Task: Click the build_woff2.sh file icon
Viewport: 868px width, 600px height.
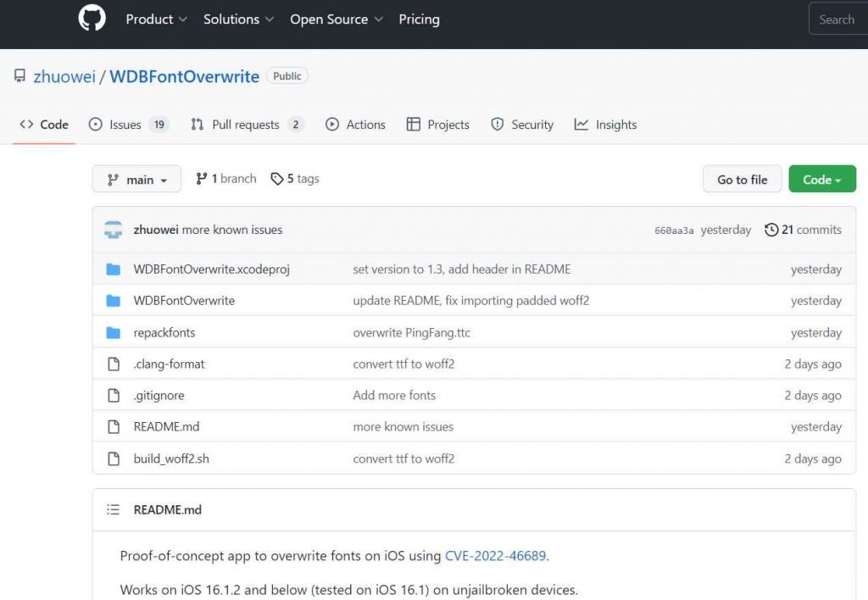Action: 114,458
